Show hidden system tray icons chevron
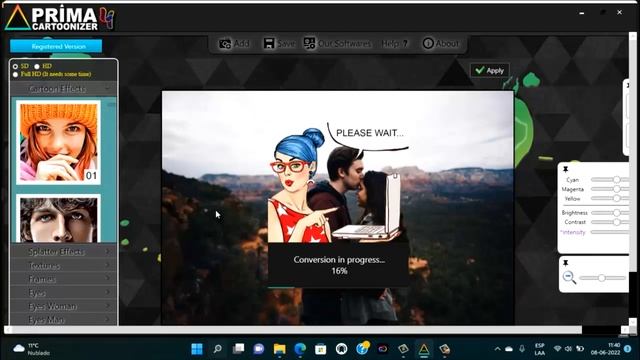This screenshot has width=640, height=360. click(497, 349)
